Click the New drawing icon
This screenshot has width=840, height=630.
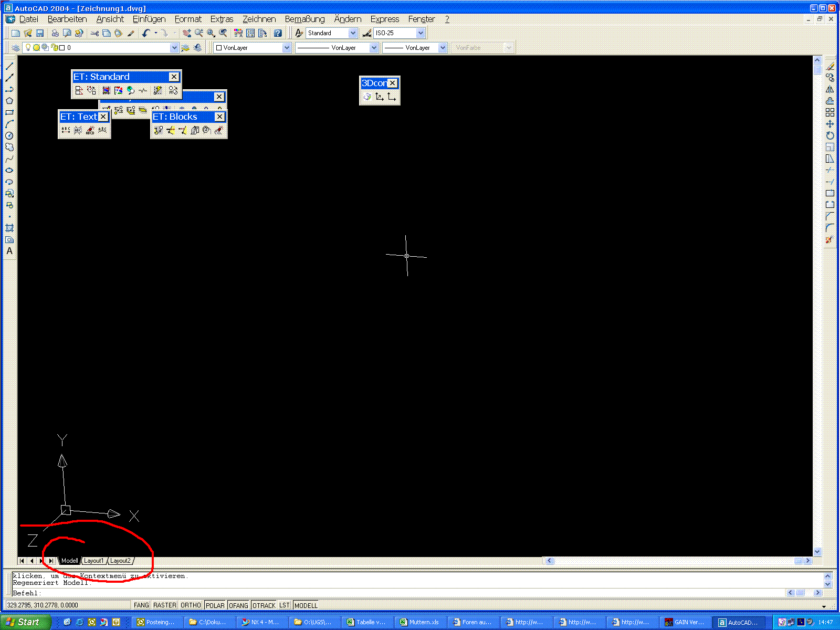(16, 33)
